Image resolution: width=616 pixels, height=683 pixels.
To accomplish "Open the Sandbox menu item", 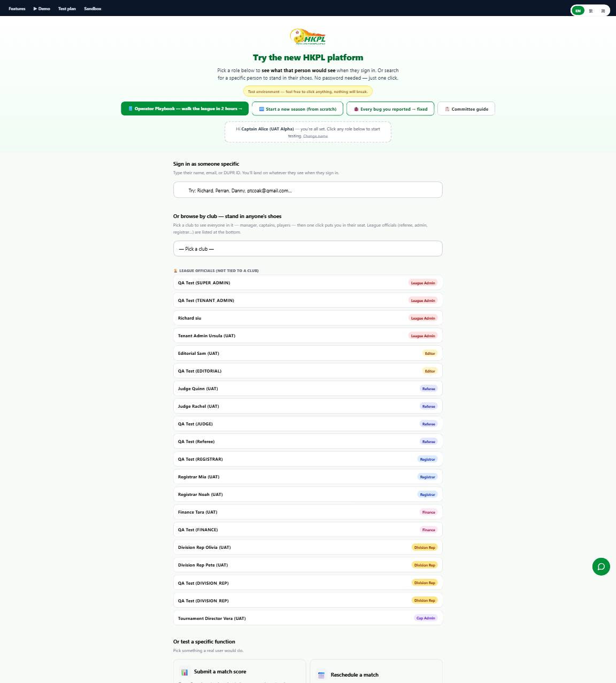I will 93,9.
